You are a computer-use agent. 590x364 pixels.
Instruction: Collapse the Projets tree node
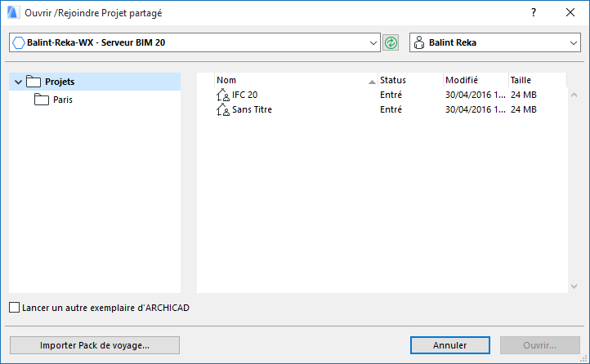tap(18, 82)
